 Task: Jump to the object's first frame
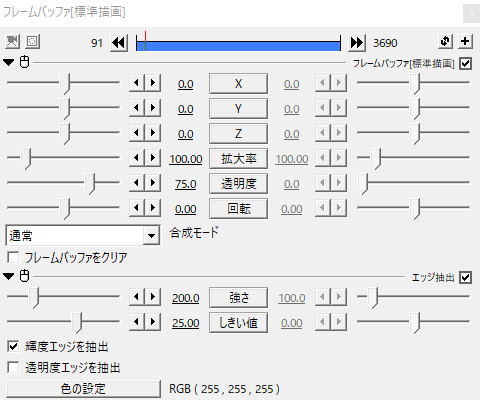point(119,43)
